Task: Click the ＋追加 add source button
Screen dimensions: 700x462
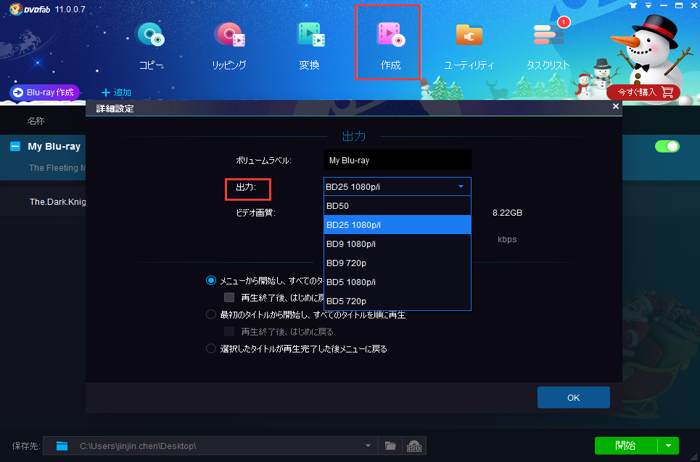Action: click(x=116, y=92)
